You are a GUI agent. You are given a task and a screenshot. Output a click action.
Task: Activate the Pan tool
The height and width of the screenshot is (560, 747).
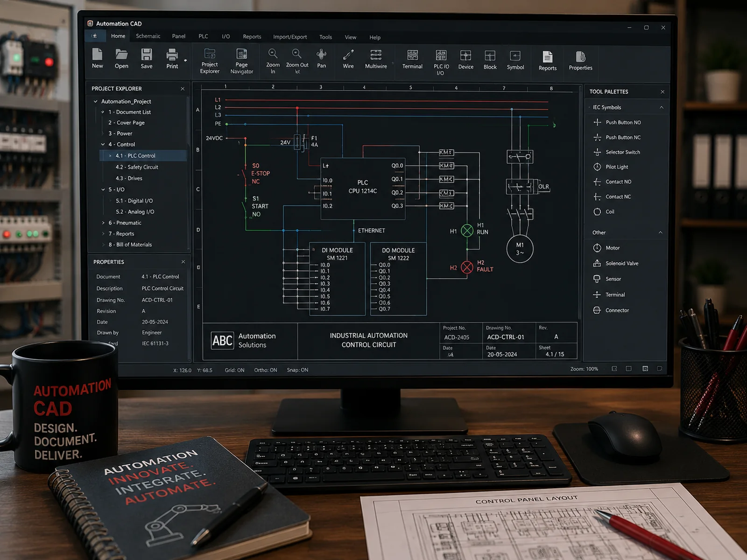click(322, 54)
